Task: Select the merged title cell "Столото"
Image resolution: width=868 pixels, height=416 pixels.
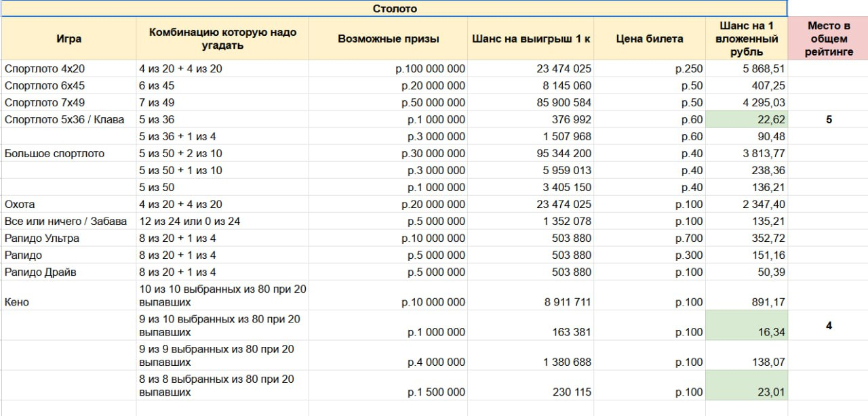Action: click(394, 9)
